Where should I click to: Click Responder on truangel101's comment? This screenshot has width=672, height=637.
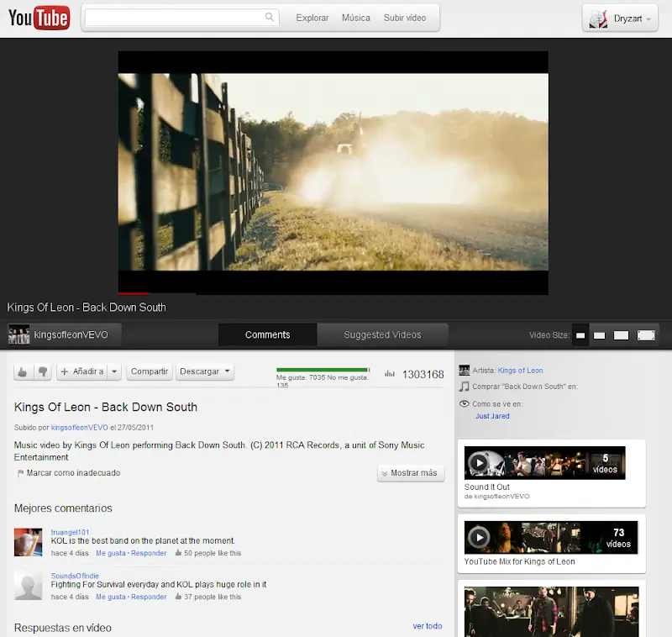(149, 553)
